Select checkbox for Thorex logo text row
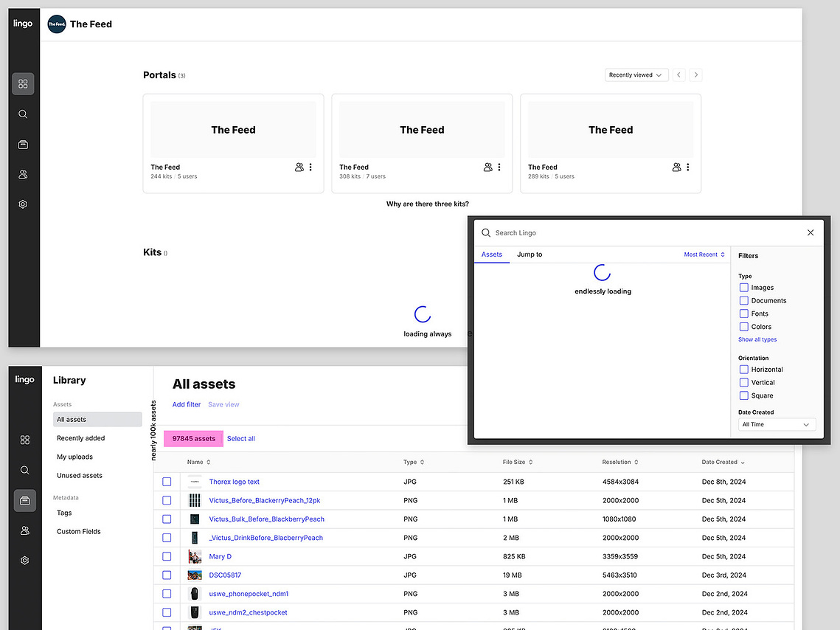 [167, 482]
